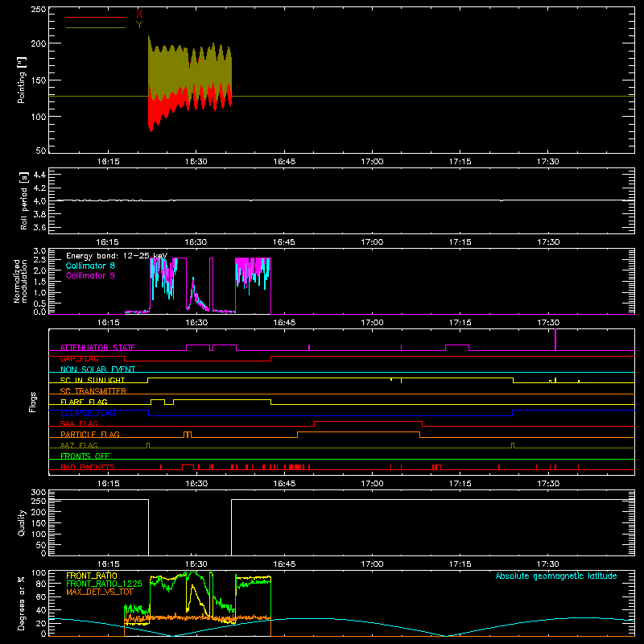
Task: Click the 17:00 time label under the Roll period plot
Action: point(372,242)
